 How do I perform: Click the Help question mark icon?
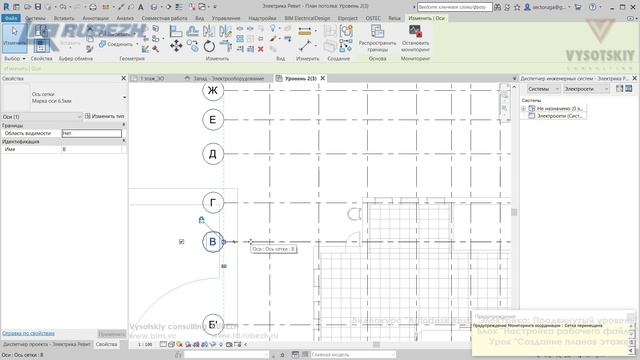pyautogui.click(x=592, y=7)
